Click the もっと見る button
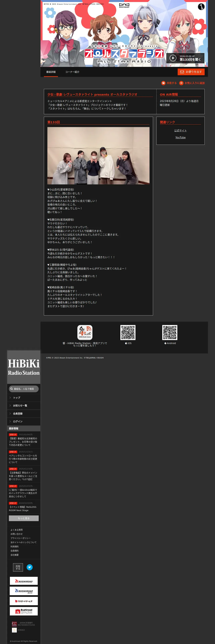The image size is (215, 644). pyautogui.click(x=24, y=518)
